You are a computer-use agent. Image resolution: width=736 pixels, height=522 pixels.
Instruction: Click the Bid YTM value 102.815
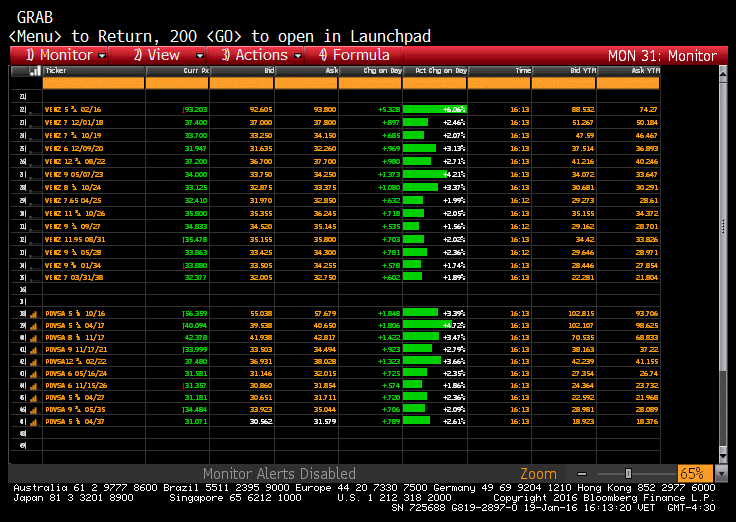point(582,314)
